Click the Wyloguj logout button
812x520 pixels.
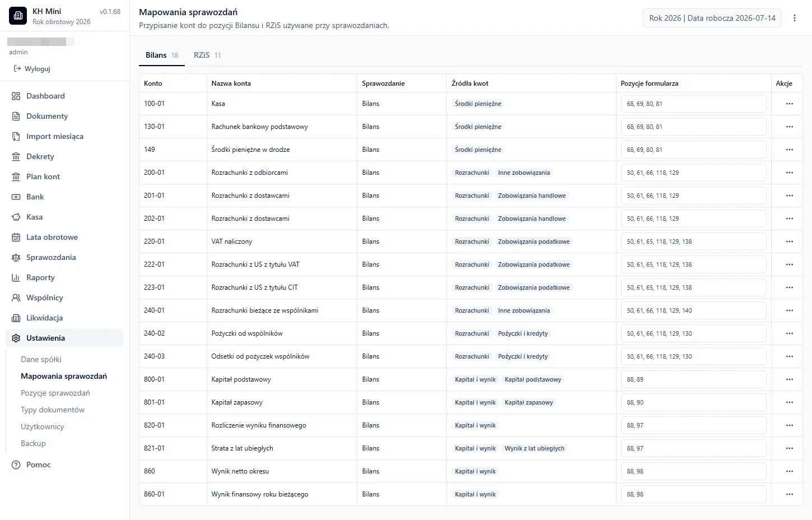pos(32,68)
